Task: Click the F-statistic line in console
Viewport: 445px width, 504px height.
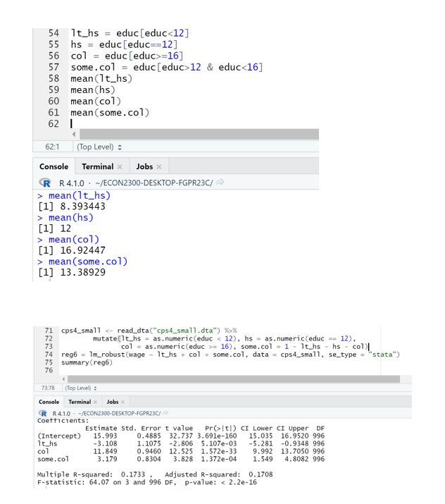Action: [x=147, y=482]
